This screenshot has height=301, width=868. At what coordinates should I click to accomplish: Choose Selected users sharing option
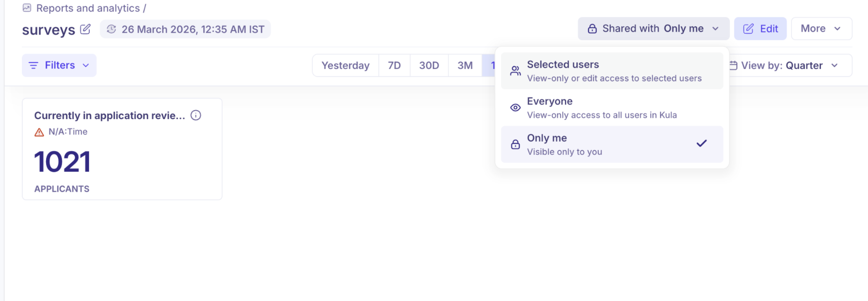(x=612, y=71)
